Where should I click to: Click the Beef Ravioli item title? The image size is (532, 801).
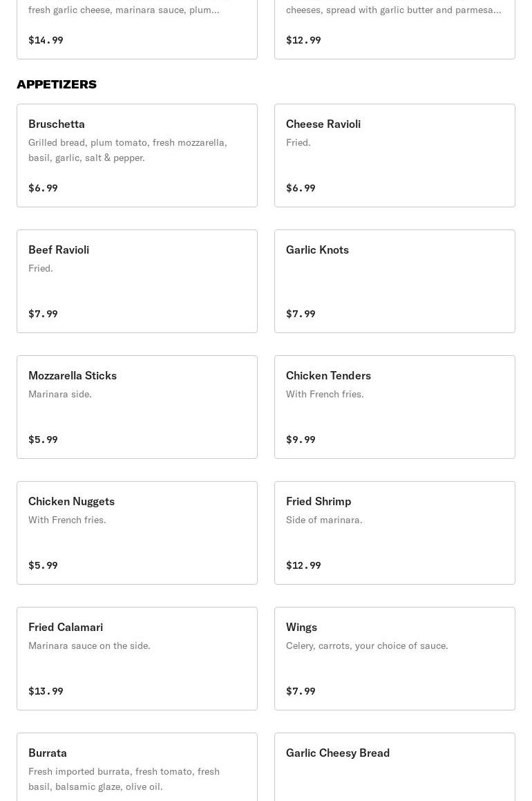(59, 249)
